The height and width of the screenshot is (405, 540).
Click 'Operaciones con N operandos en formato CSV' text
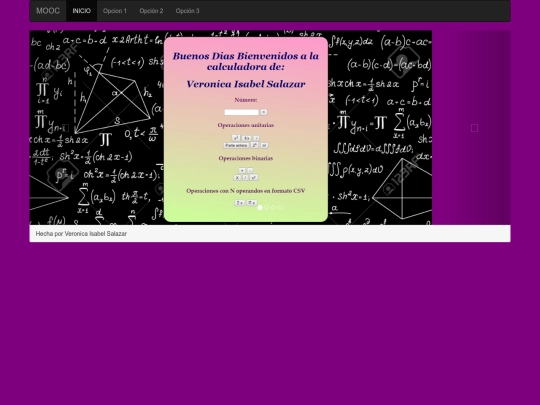(x=246, y=191)
